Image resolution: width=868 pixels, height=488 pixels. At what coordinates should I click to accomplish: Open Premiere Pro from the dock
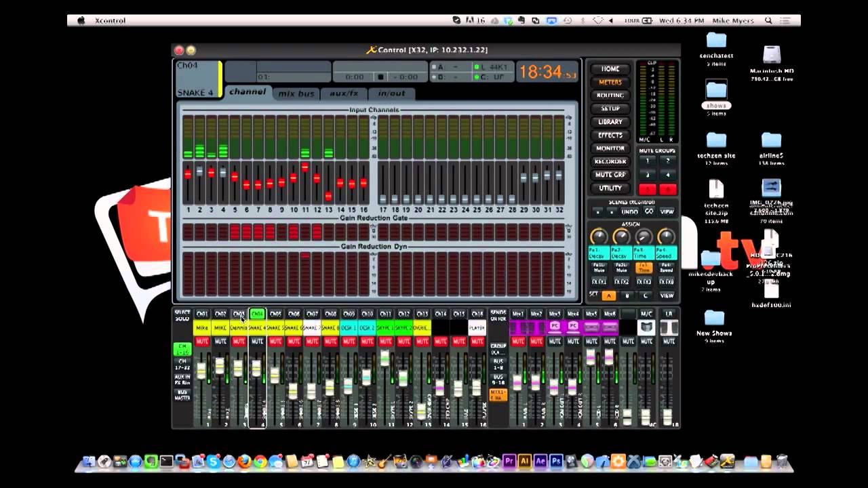pyautogui.click(x=509, y=462)
